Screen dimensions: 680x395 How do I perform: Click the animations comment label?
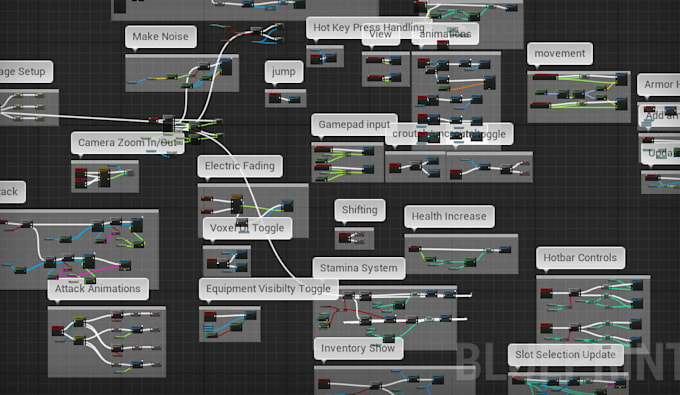[x=445, y=34]
